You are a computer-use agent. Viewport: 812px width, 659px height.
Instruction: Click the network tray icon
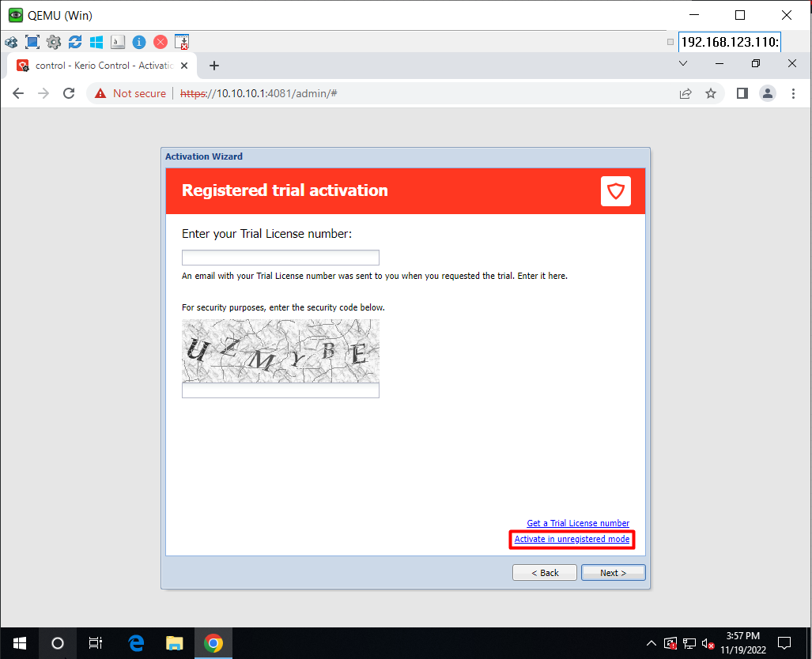[689, 643]
